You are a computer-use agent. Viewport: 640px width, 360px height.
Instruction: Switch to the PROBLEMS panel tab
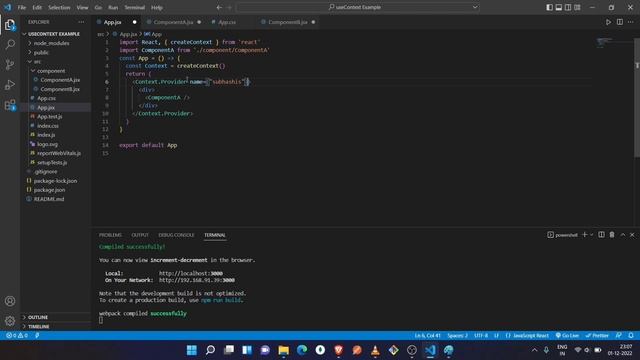[110, 235]
